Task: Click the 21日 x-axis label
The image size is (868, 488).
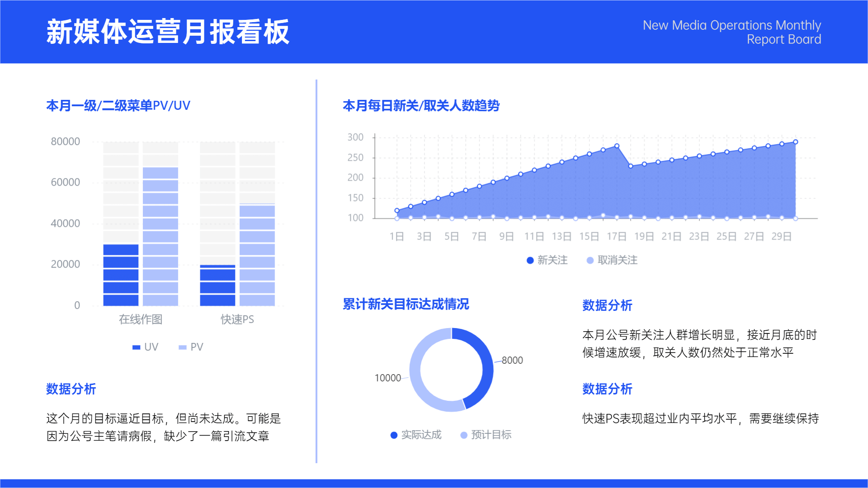Action: tap(671, 237)
